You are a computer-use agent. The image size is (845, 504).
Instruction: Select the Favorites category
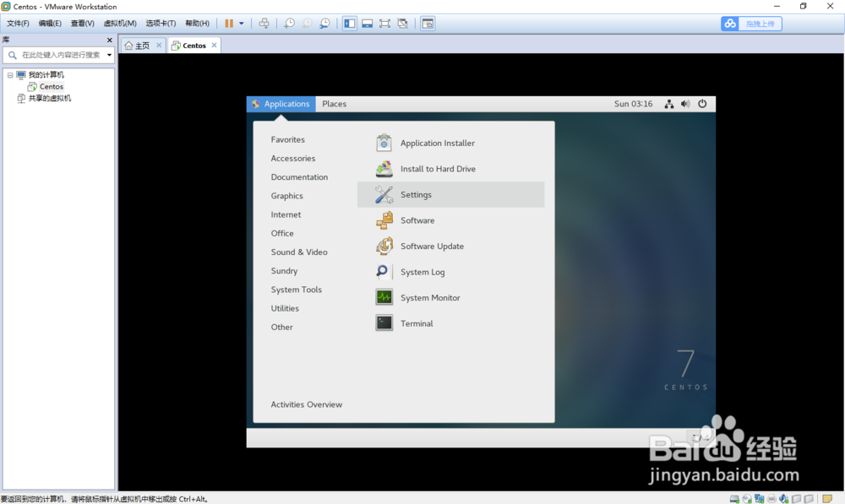pos(288,139)
